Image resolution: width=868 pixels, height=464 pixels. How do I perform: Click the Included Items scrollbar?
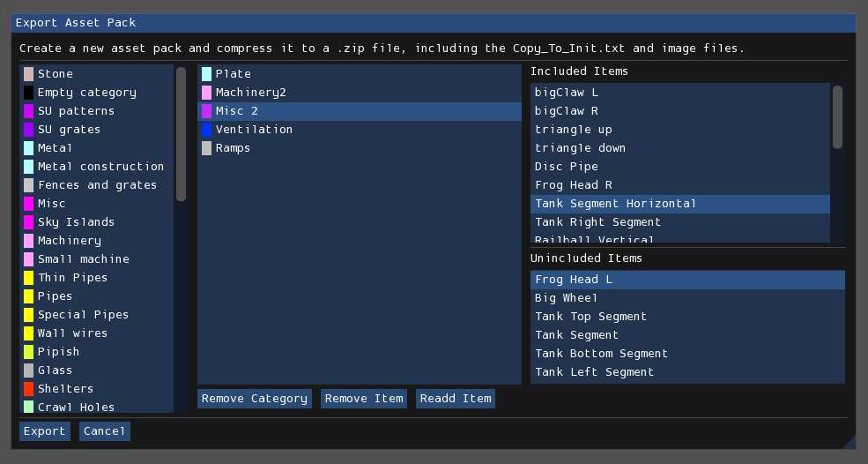(837, 117)
